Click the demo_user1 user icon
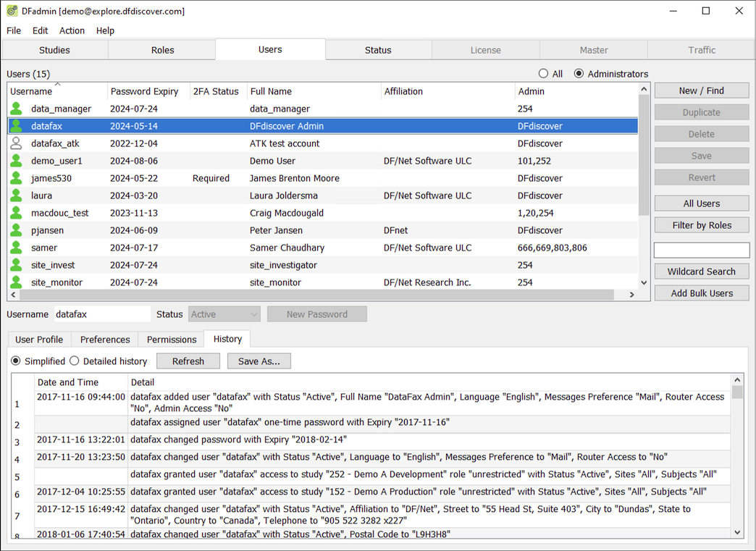 (x=17, y=161)
